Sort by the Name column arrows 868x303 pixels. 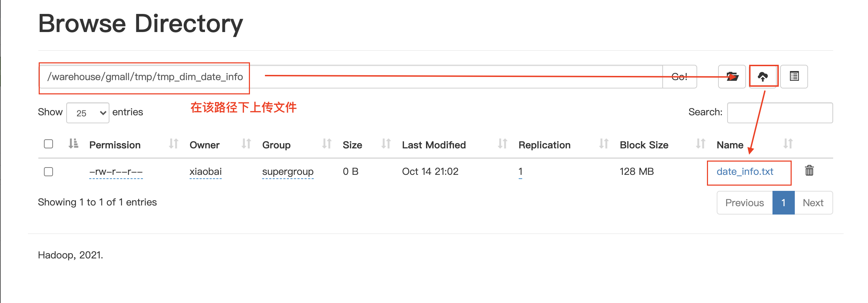click(788, 143)
